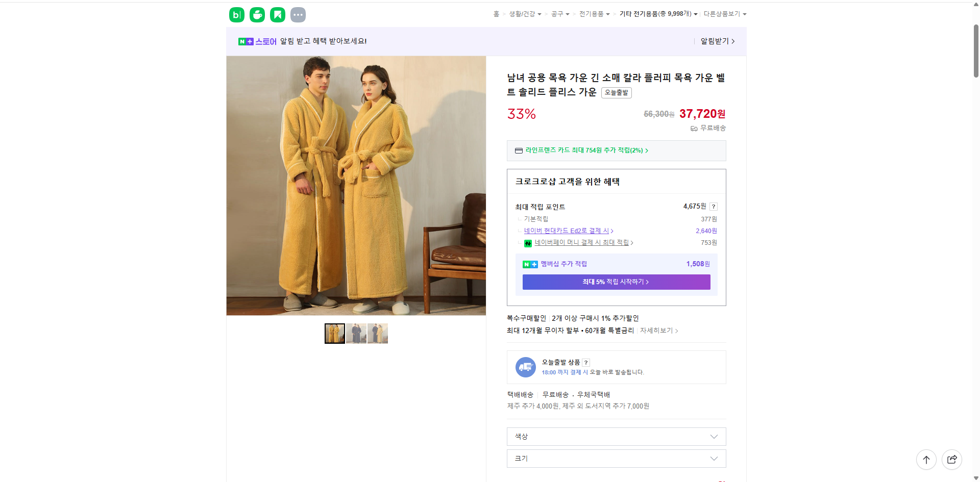Screen dimensions: 980x482
Task: Open the 자세히보기 installment details link
Action: tap(656, 331)
